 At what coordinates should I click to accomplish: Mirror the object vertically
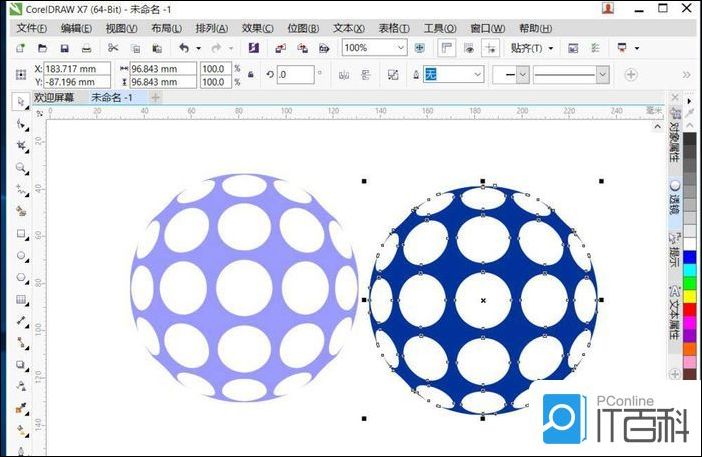coord(366,75)
